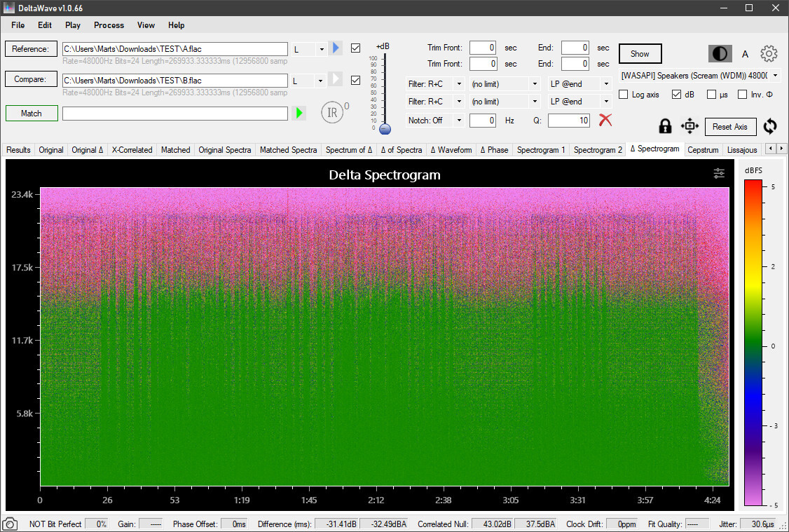
Task: Click the lock axis padlock icon
Action: [x=665, y=126]
